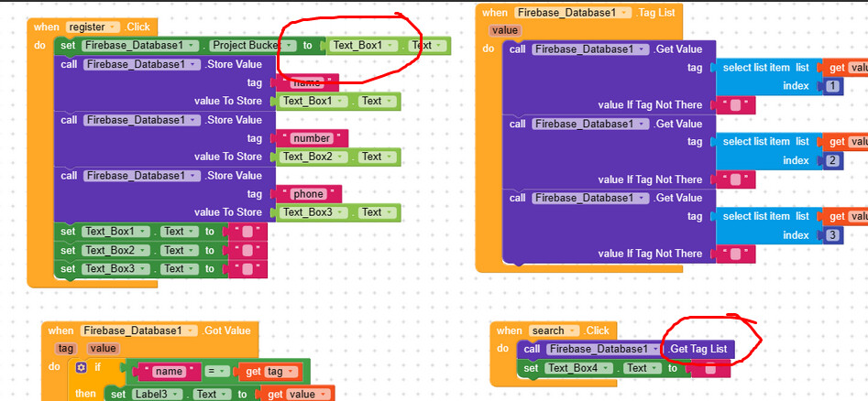The width and height of the screenshot is (868, 401).
Task: Select the index number block showing 2
Action: click(834, 161)
